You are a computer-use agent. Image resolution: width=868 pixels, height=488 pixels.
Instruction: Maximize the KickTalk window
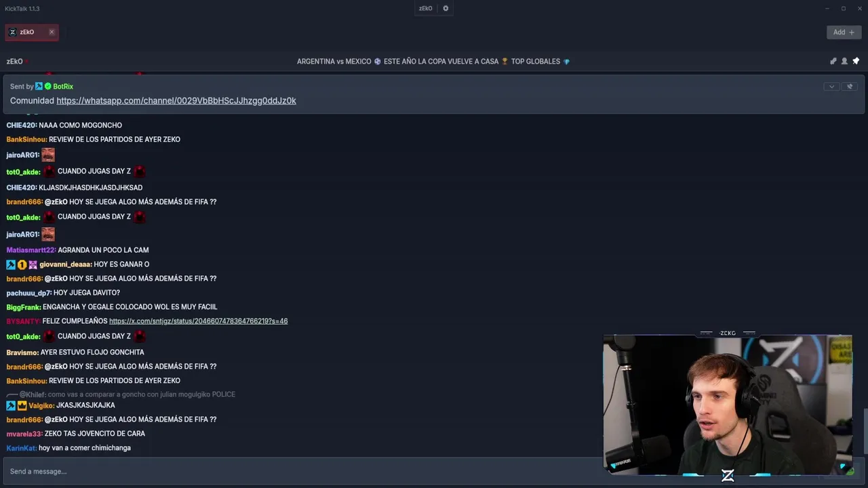coord(844,8)
